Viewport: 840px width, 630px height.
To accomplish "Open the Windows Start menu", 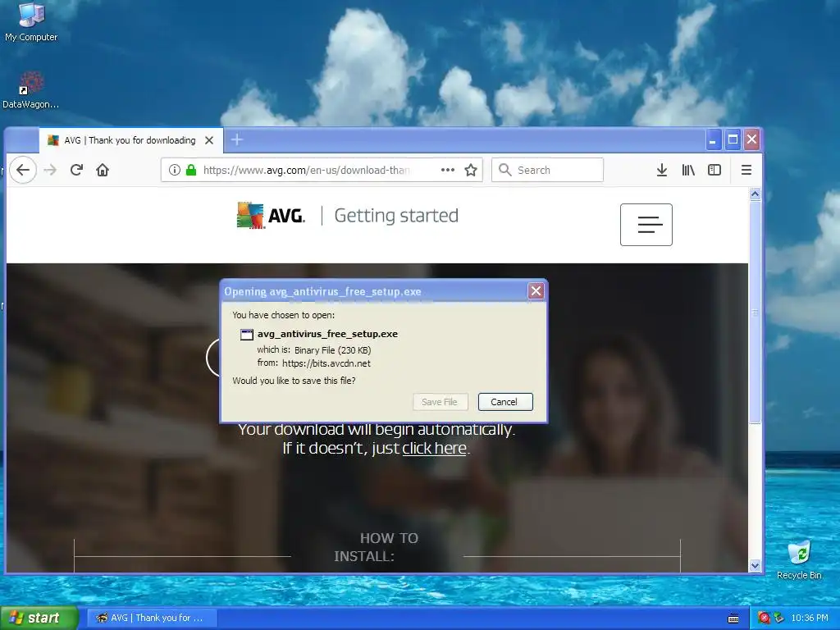I will tap(39, 618).
